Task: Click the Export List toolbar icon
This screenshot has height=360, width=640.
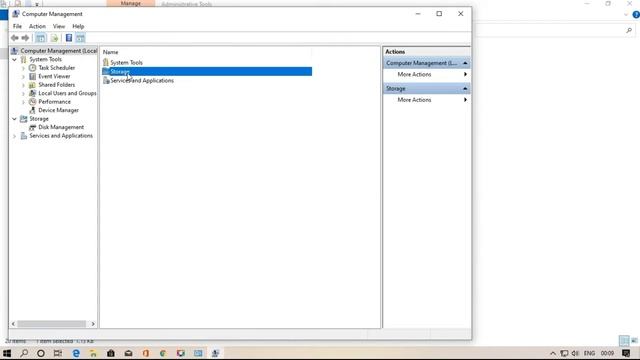Action: (x=54, y=38)
